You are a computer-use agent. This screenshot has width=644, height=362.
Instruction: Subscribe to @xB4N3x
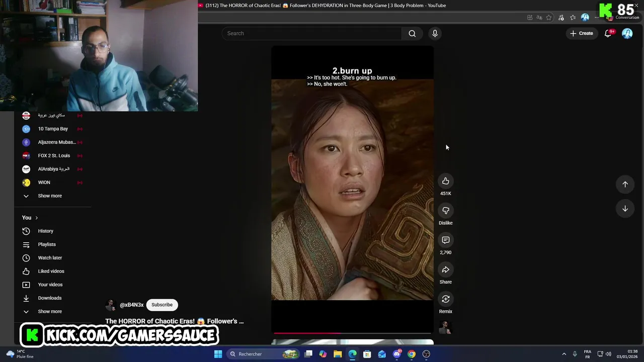(x=162, y=305)
